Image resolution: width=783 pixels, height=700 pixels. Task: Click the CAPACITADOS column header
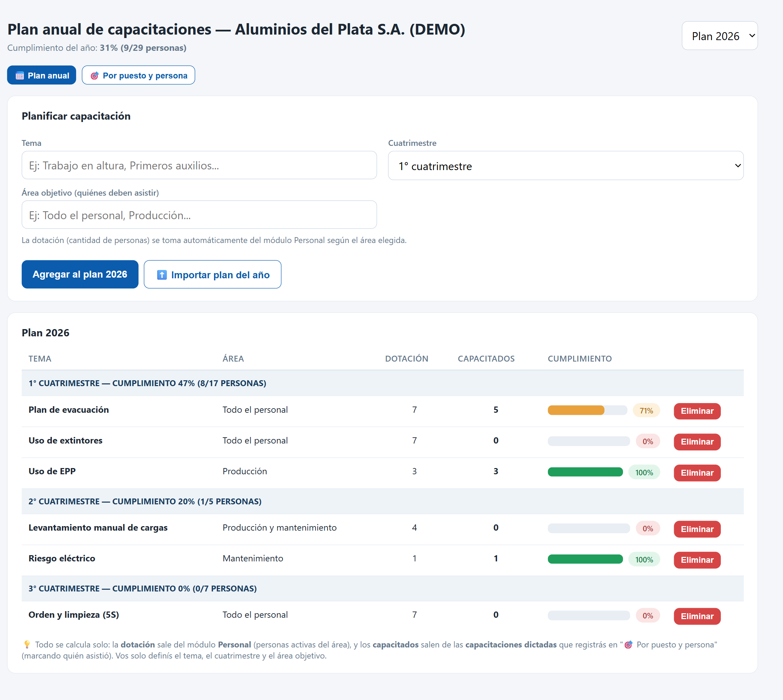pyautogui.click(x=486, y=359)
